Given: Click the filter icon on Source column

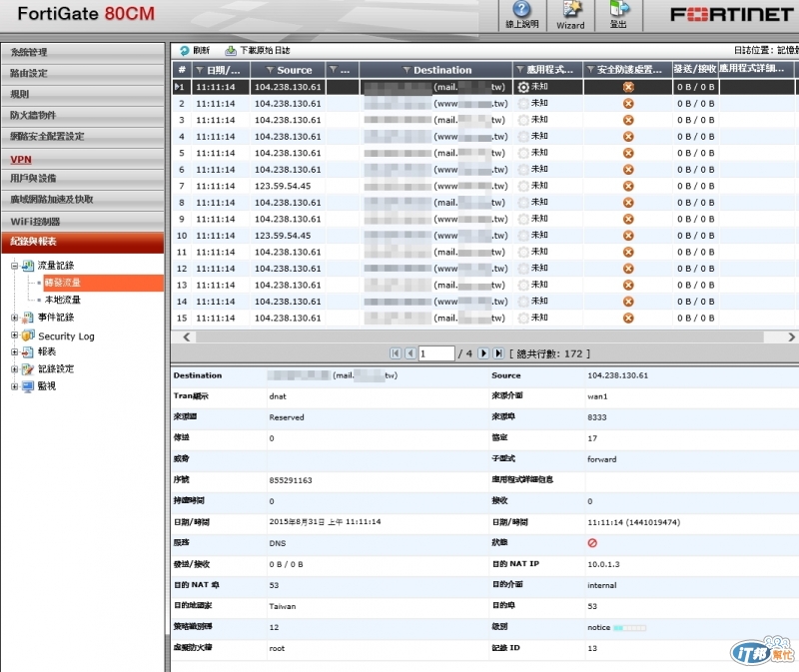Looking at the screenshot, I should pos(270,70).
